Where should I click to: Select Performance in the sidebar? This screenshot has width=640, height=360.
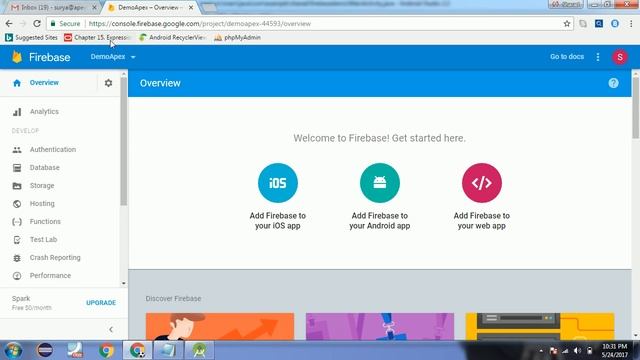[x=50, y=276]
